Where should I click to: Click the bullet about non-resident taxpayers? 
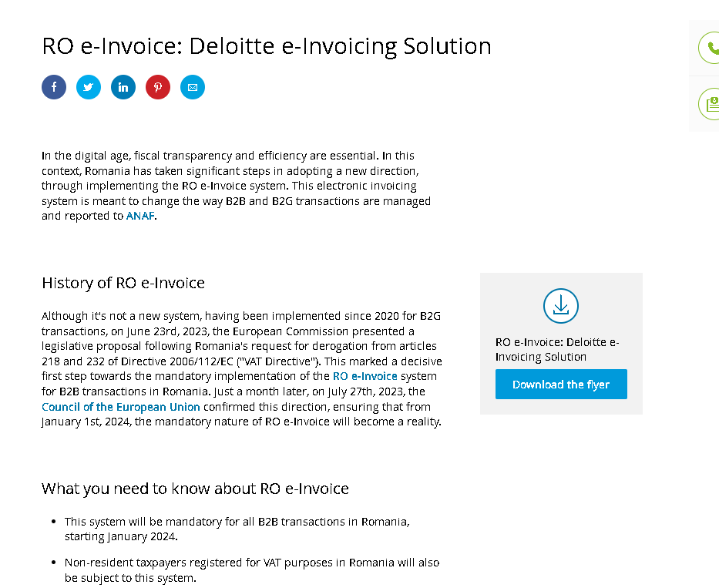(x=252, y=570)
